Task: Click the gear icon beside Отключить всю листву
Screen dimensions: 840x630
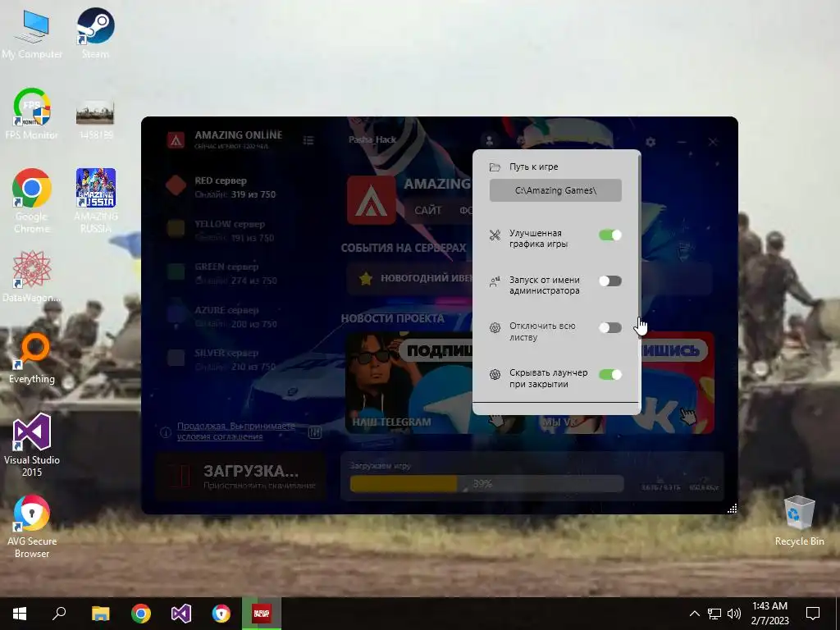Action: [x=495, y=327]
